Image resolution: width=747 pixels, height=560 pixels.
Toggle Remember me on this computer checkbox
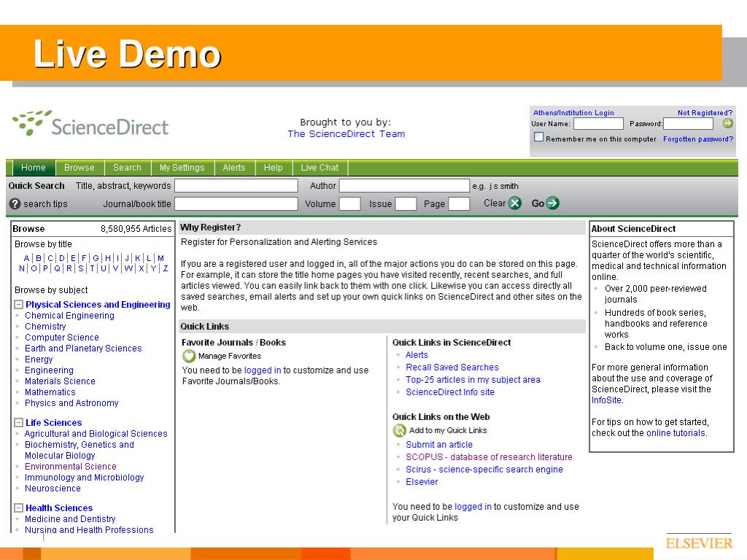(538, 137)
